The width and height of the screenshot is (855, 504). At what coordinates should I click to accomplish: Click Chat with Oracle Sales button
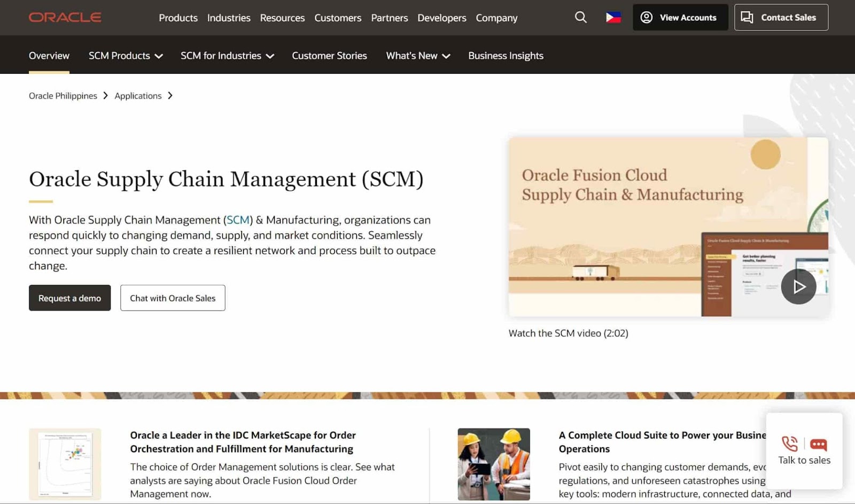(x=173, y=298)
